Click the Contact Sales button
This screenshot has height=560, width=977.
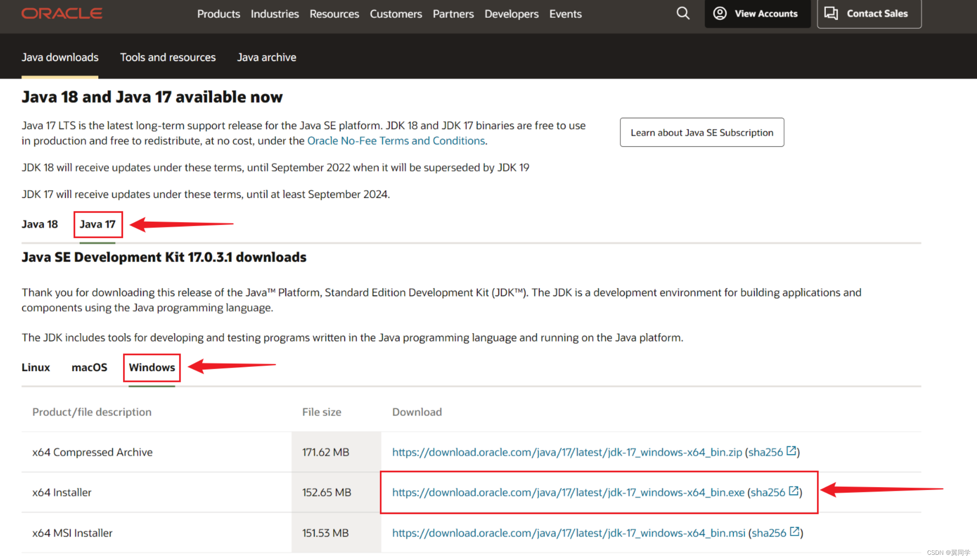869,13
